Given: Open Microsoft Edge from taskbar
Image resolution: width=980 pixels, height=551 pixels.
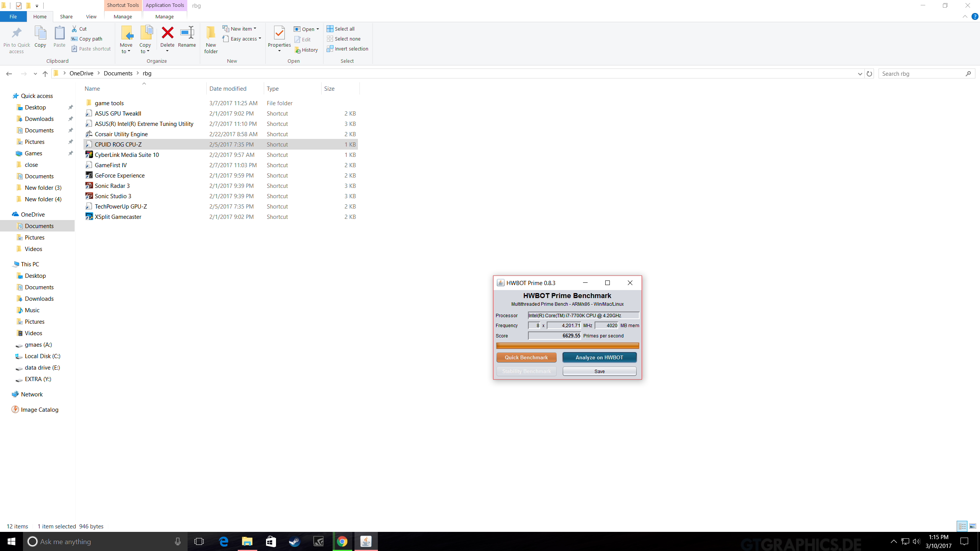Looking at the screenshot, I should 224,541.
